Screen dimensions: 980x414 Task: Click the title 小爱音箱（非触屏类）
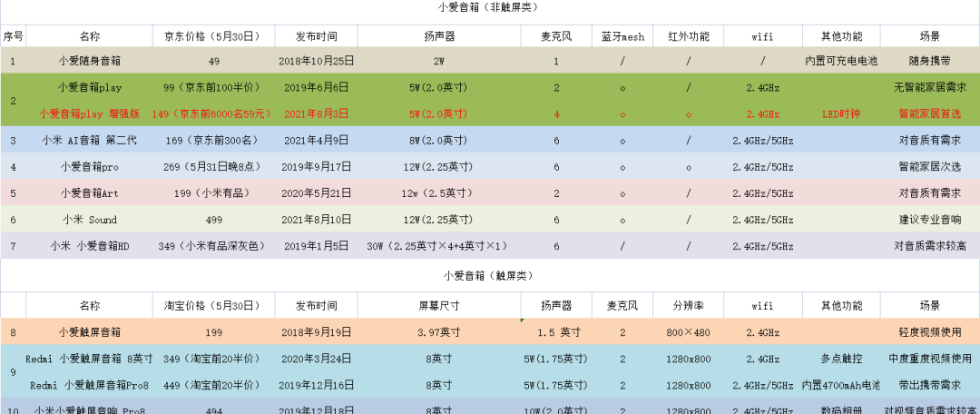click(x=488, y=7)
